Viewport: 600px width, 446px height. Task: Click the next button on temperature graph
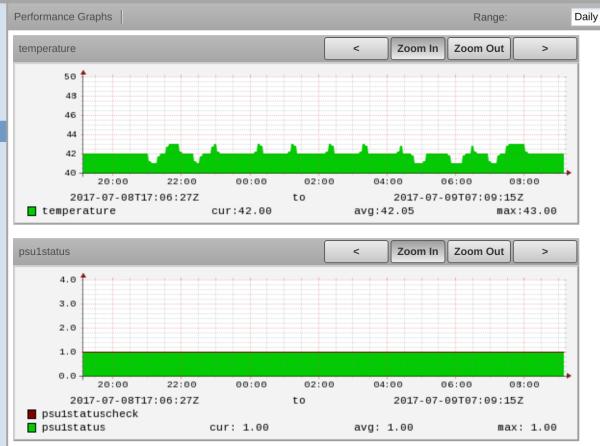point(545,49)
